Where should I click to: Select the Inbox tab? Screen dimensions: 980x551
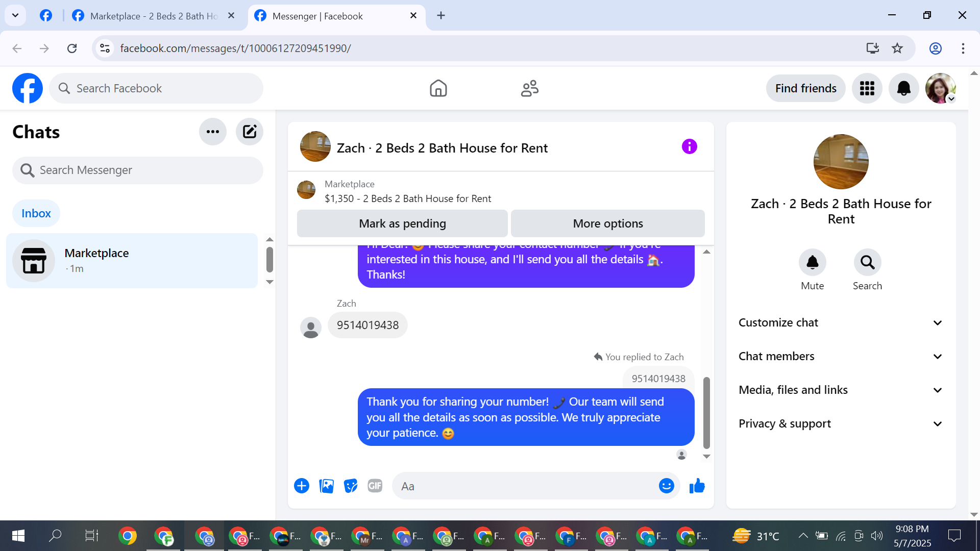click(36, 213)
